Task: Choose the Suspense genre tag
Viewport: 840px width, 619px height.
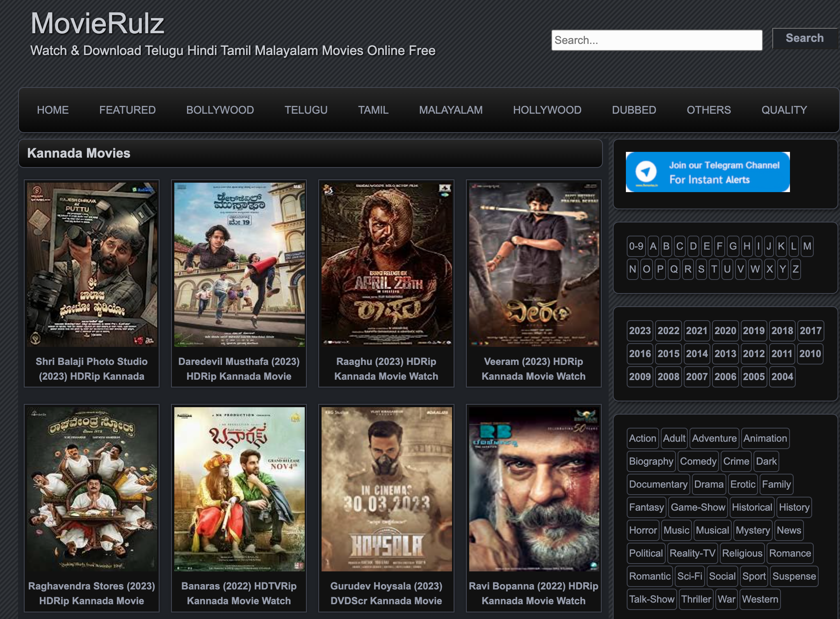Action: click(x=794, y=576)
